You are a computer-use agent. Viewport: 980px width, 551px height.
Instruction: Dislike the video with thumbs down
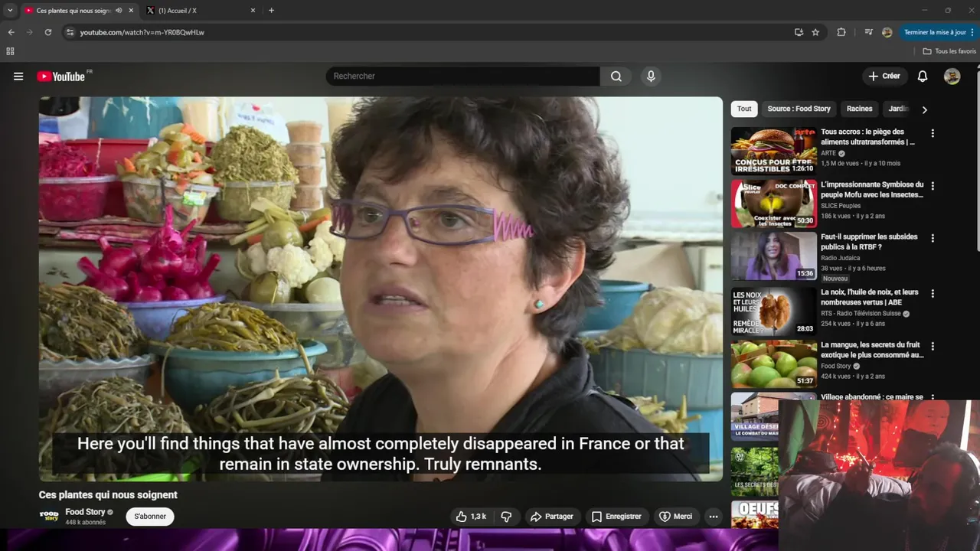pyautogui.click(x=506, y=517)
